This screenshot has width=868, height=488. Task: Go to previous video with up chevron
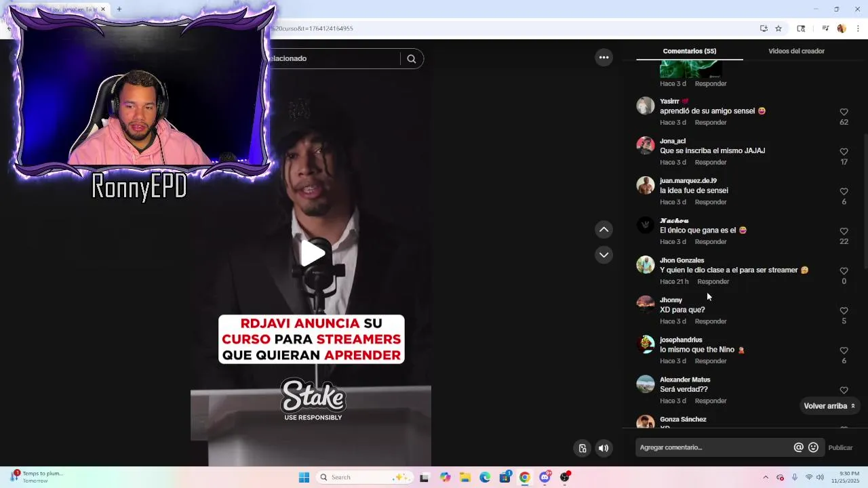pos(604,230)
